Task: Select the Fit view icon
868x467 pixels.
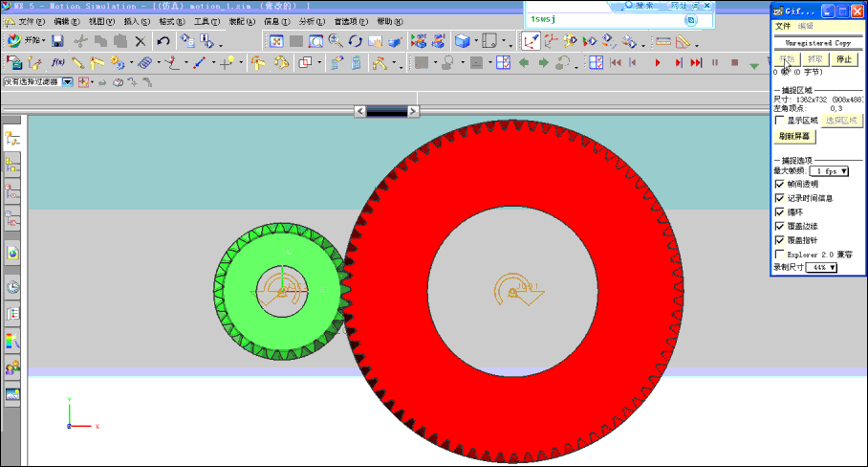Action: 276,41
